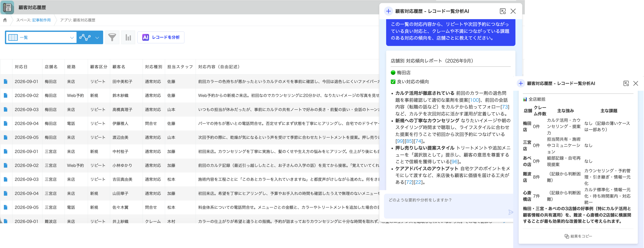Open record icon for 山田華子 row
The width and height of the screenshot is (644, 248).
click(5, 193)
